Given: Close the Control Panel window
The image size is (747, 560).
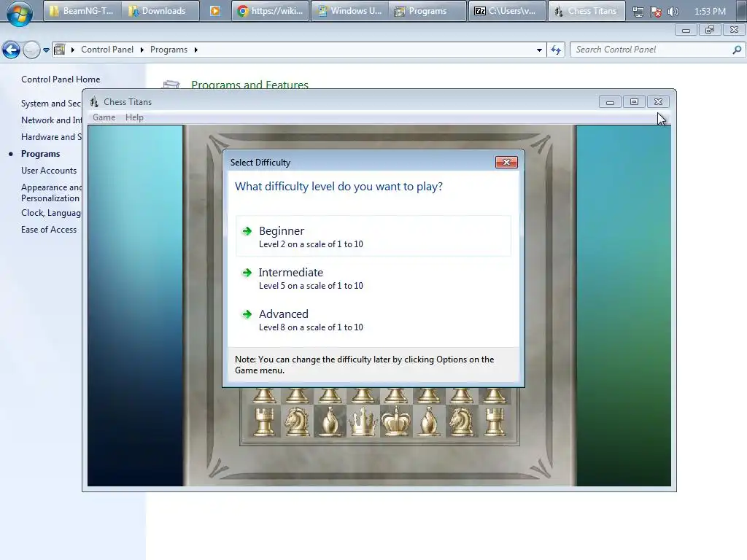Looking at the screenshot, I should tap(734, 31).
